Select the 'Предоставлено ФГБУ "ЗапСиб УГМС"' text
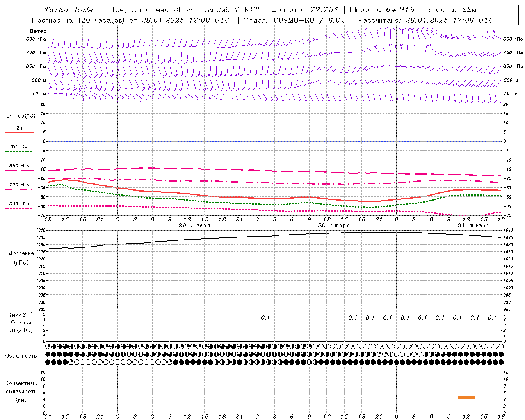525x420 pixels. (x=185, y=10)
